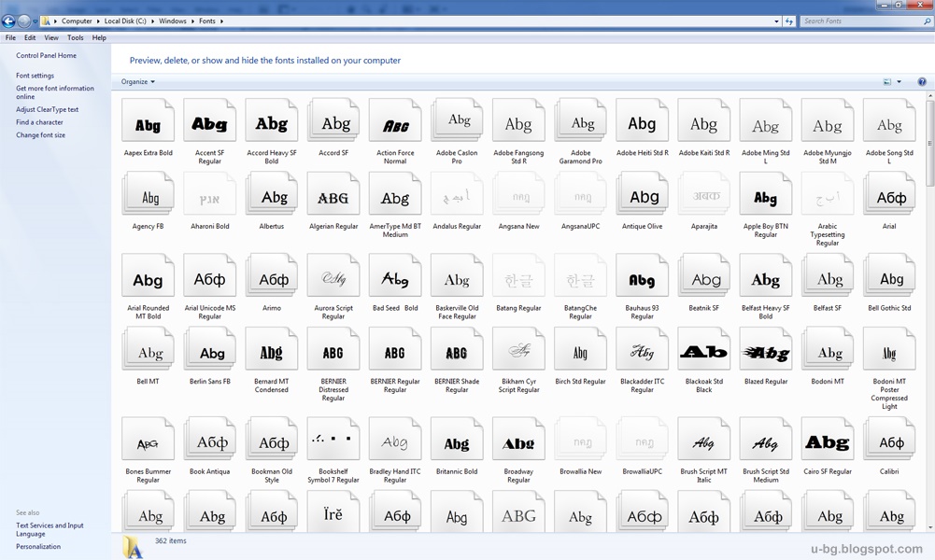
Task: Expand the arrow after Local Disk breadcrumb
Action: 152,21
